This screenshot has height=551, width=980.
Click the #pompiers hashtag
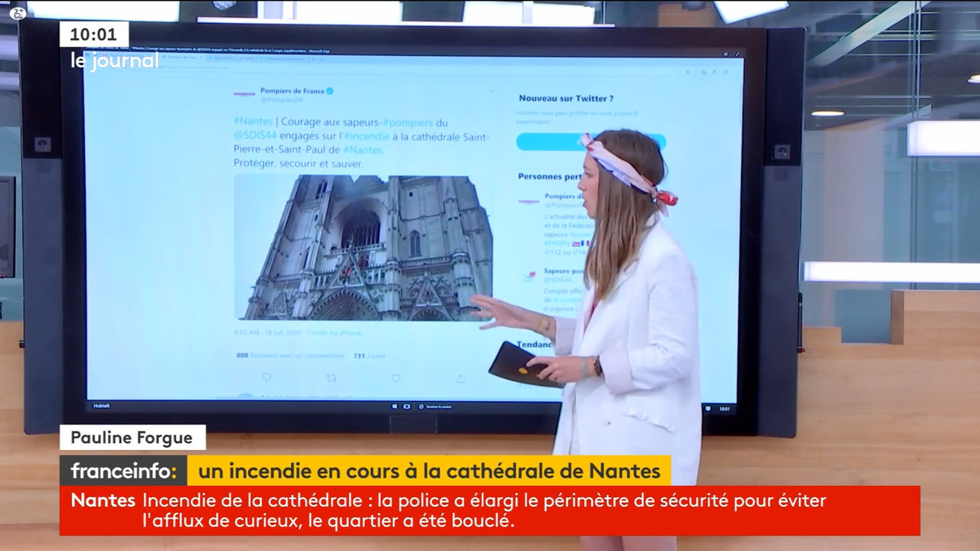click(407, 122)
